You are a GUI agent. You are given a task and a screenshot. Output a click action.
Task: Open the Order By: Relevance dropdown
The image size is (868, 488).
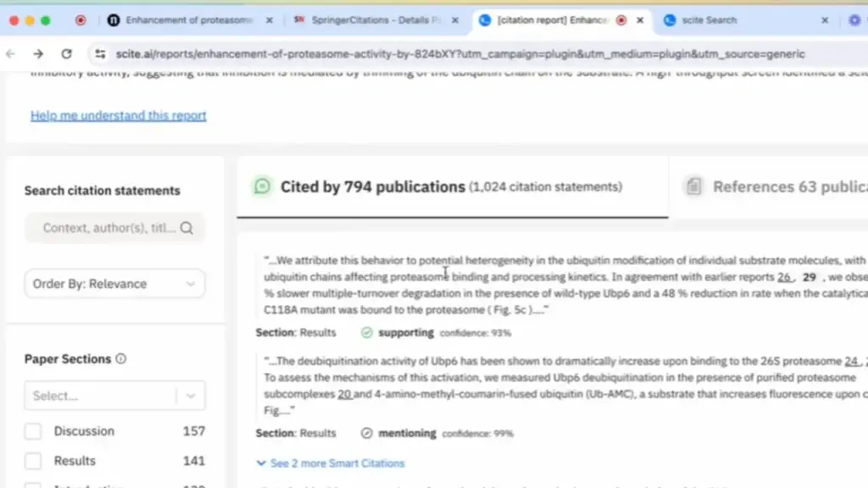pyautogui.click(x=114, y=284)
